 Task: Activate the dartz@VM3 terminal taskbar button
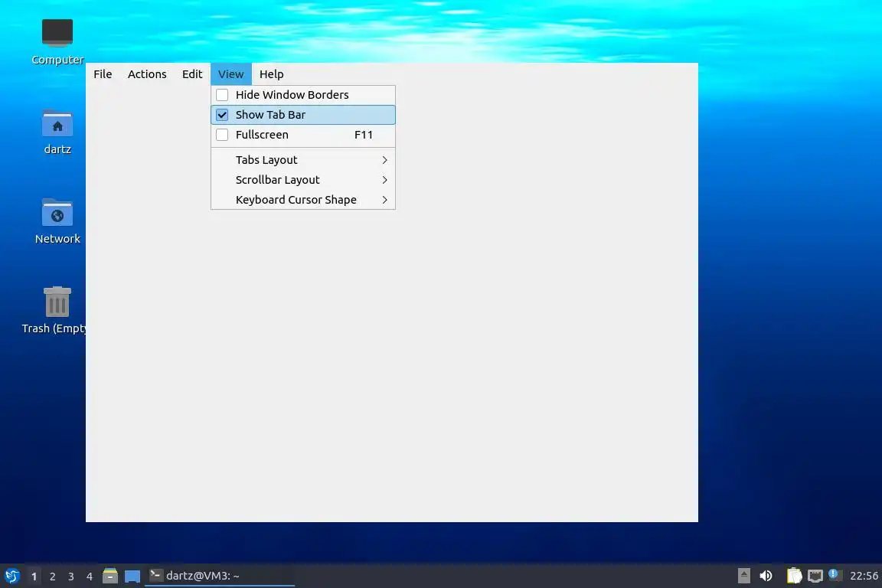[220, 576]
